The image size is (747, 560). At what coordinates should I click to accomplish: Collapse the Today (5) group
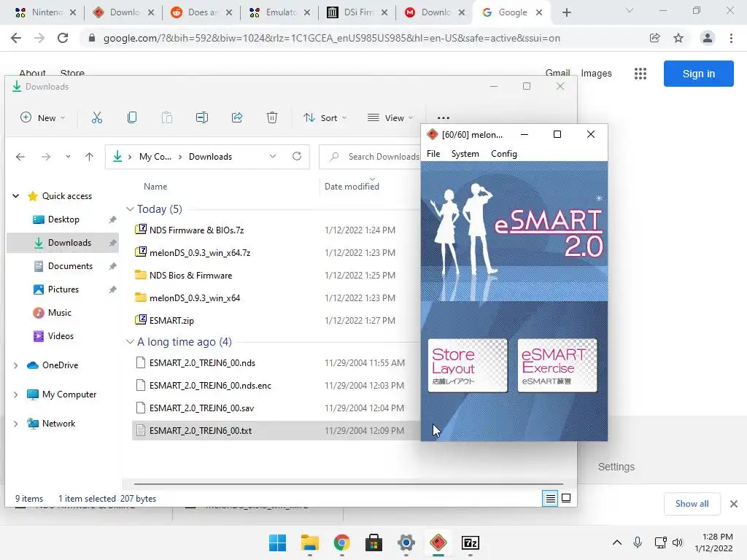[130, 209]
